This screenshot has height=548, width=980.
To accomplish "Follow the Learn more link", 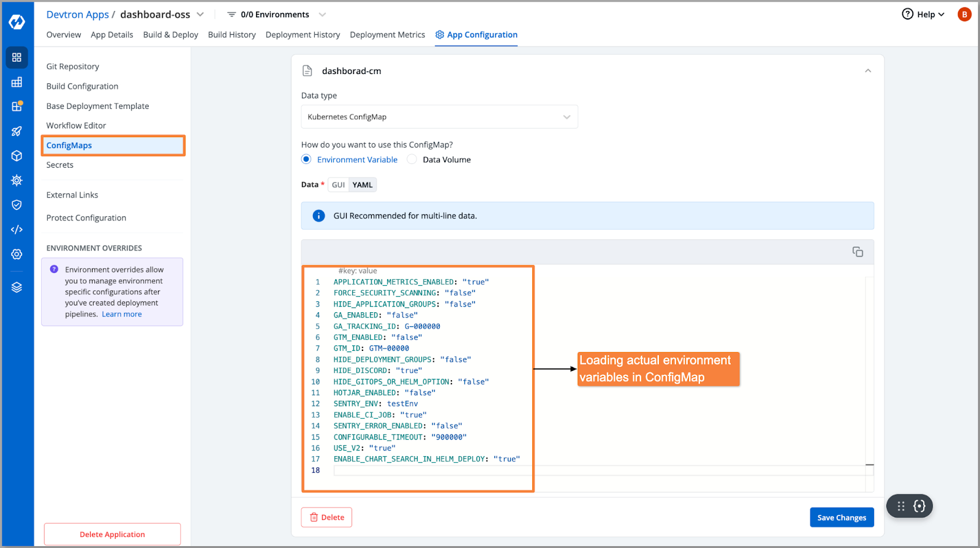I will (122, 314).
